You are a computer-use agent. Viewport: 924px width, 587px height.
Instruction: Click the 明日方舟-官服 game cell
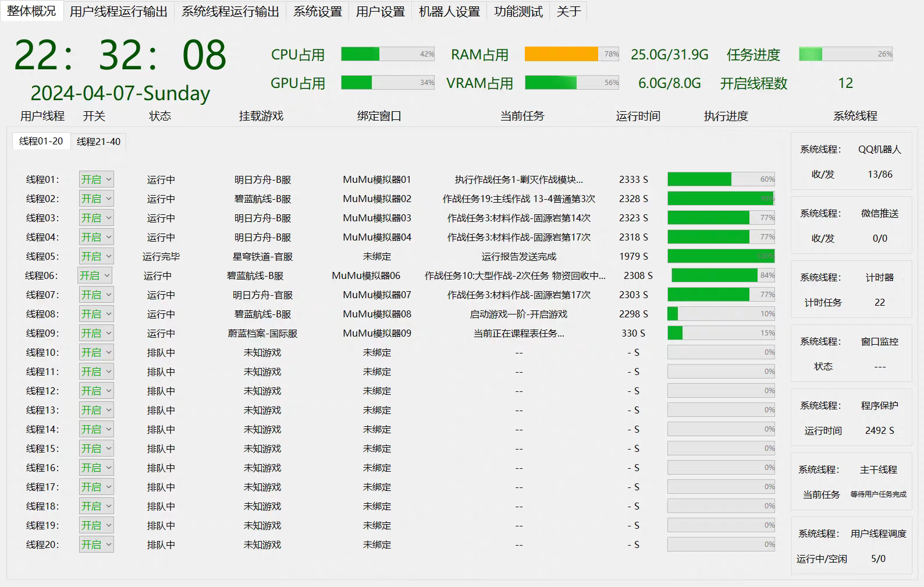click(x=262, y=295)
